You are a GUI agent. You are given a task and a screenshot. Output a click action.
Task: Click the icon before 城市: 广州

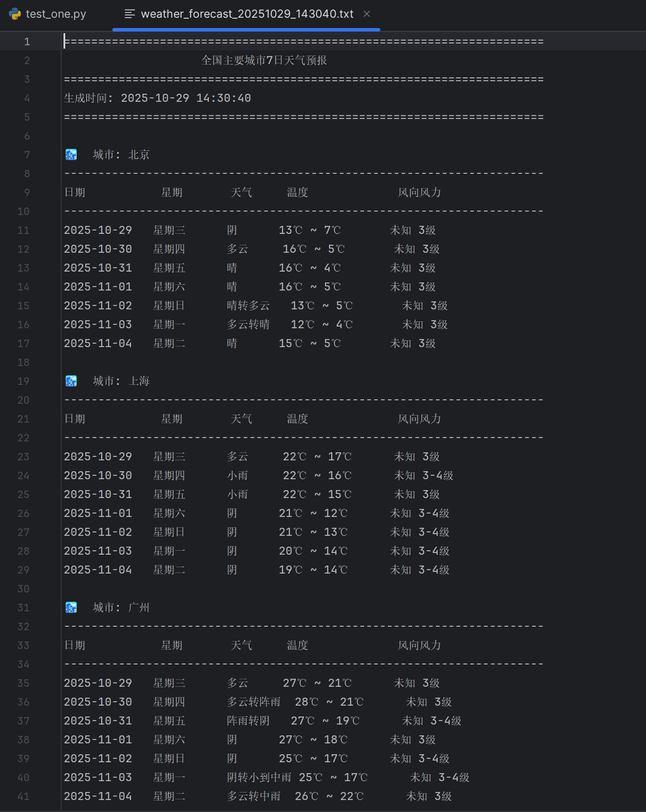coord(71,607)
